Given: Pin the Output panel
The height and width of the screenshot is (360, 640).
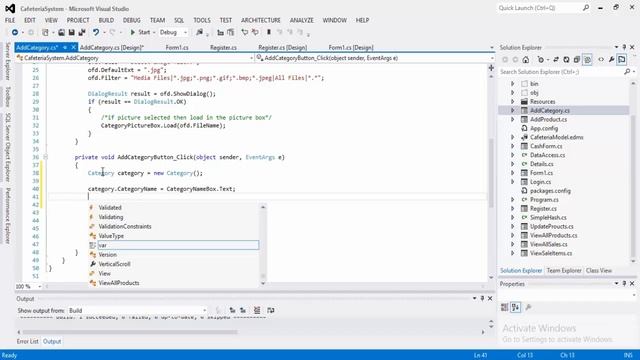Looking at the screenshot, I should point(482,299).
